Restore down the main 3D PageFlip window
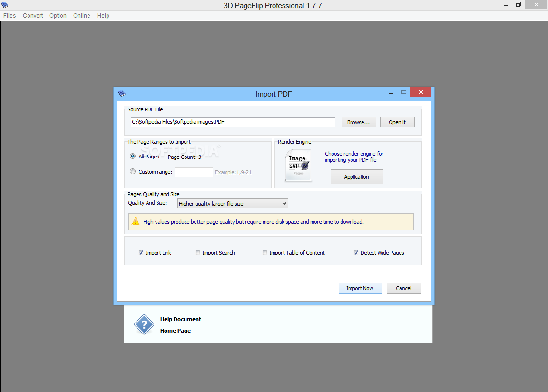The height and width of the screenshot is (392, 548). click(519, 5)
